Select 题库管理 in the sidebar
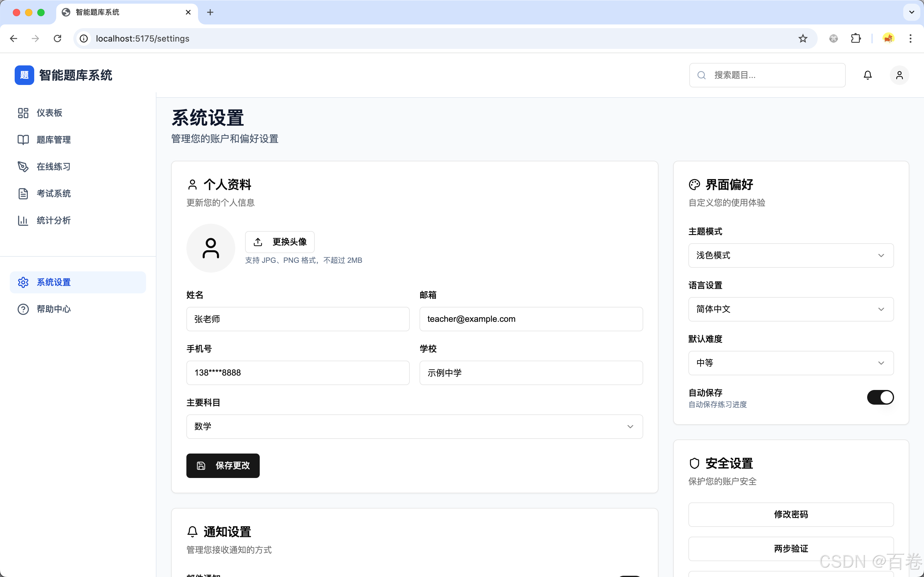 [53, 140]
